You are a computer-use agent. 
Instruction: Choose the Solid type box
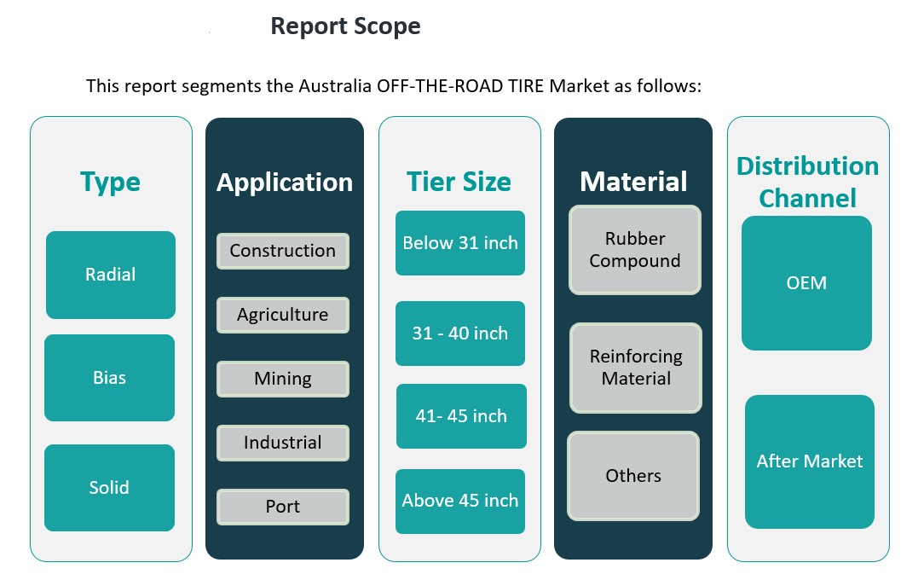tap(109, 487)
